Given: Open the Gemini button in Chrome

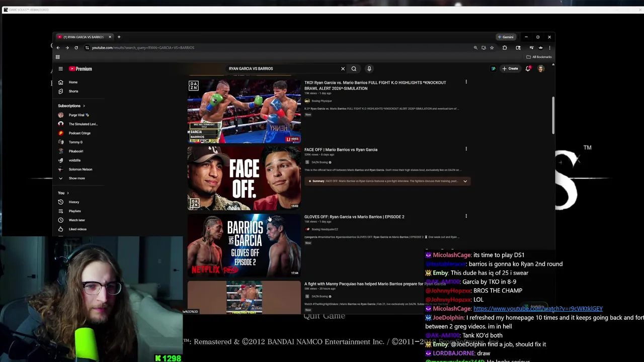Looking at the screenshot, I should click(x=505, y=37).
